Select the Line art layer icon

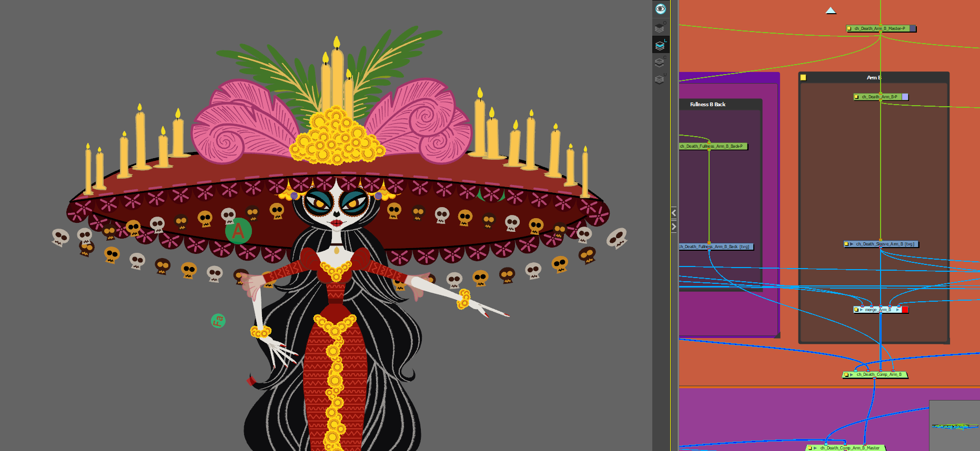pos(660,45)
